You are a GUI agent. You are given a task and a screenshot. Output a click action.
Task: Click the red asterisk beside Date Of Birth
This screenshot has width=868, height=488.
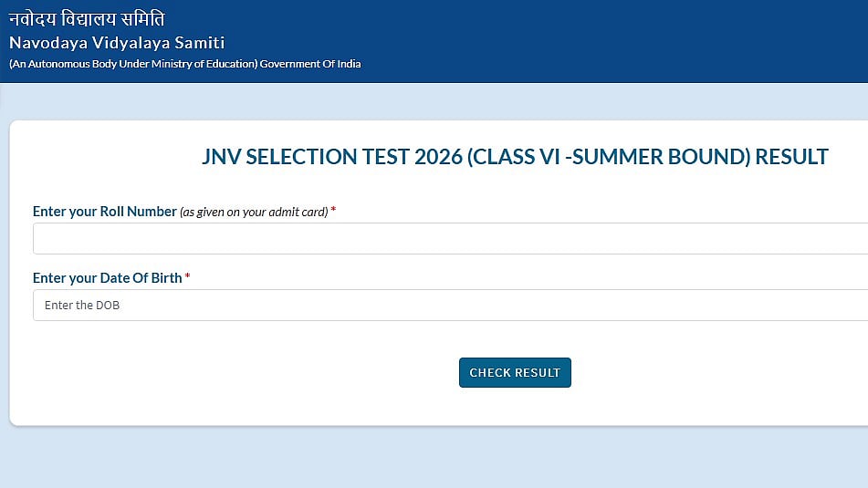pyautogui.click(x=187, y=277)
